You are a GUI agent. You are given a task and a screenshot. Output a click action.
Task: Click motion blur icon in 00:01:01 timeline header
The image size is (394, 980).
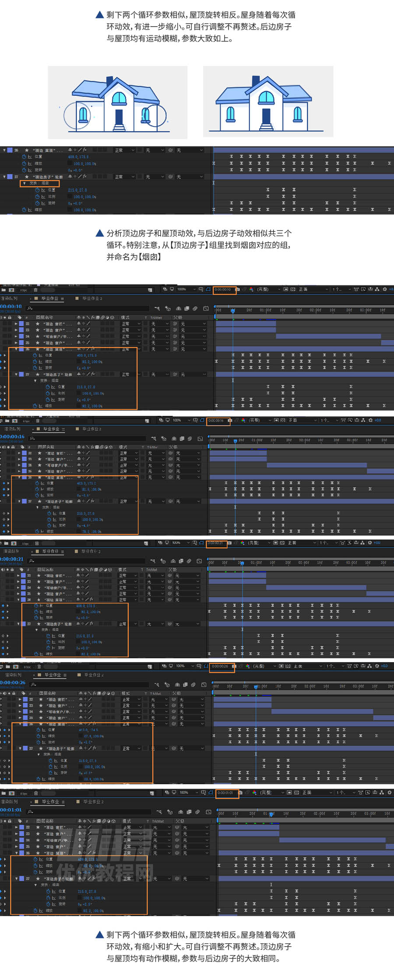(x=197, y=812)
